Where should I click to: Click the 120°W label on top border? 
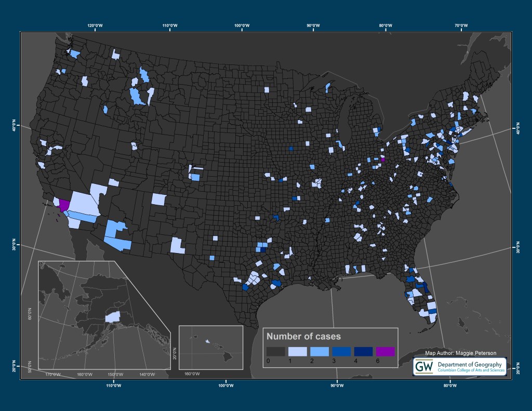pyautogui.click(x=95, y=25)
